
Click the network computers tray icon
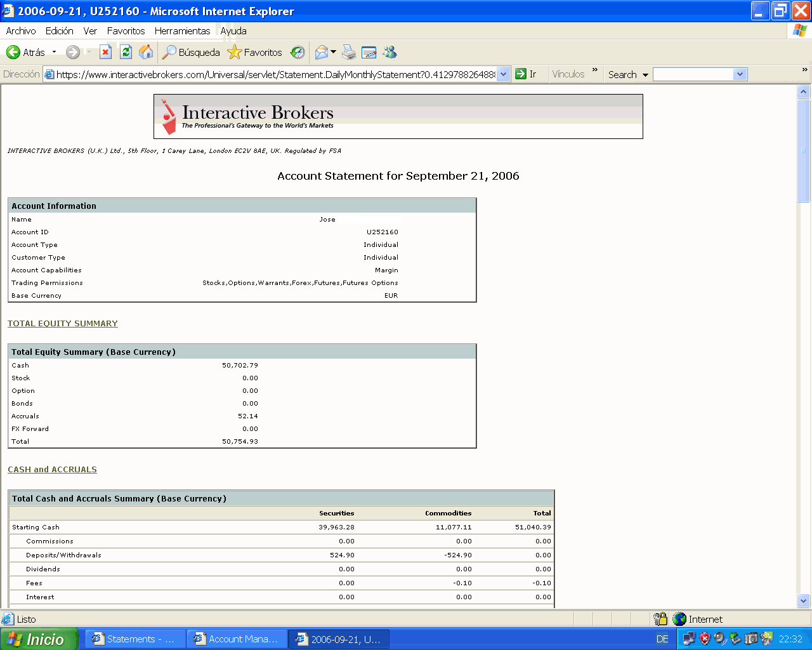[689, 639]
